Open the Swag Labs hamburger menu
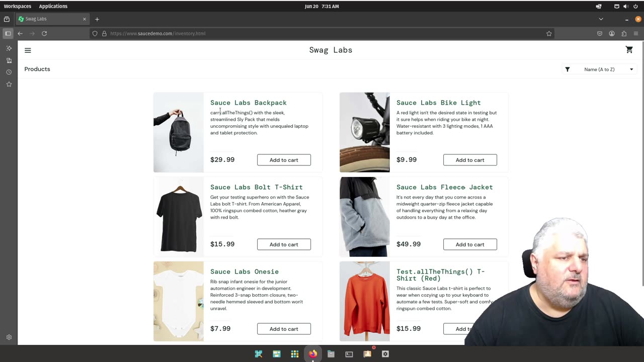 [x=28, y=50]
